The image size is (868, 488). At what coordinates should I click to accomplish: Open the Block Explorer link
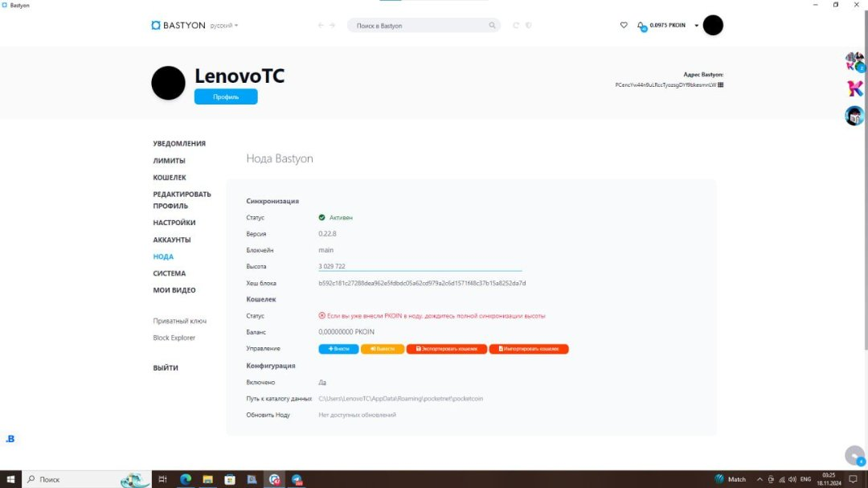pos(174,338)
